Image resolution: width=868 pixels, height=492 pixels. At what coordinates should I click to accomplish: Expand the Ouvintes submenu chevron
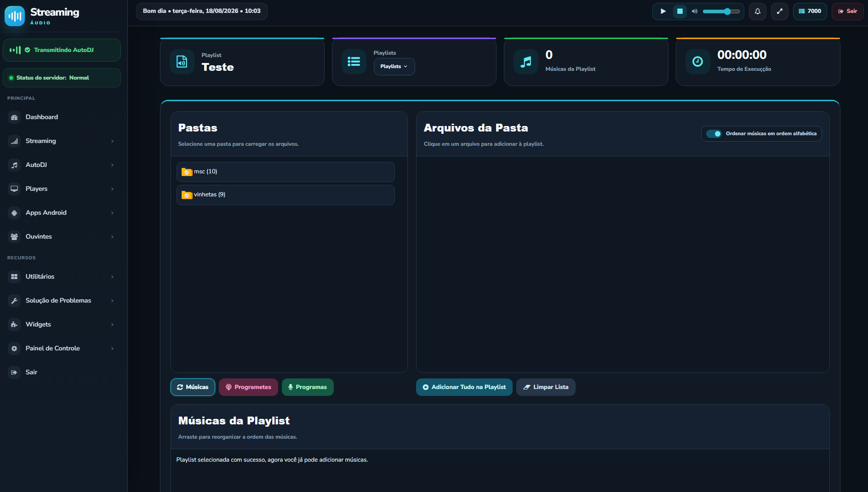[x=112, y=237]
